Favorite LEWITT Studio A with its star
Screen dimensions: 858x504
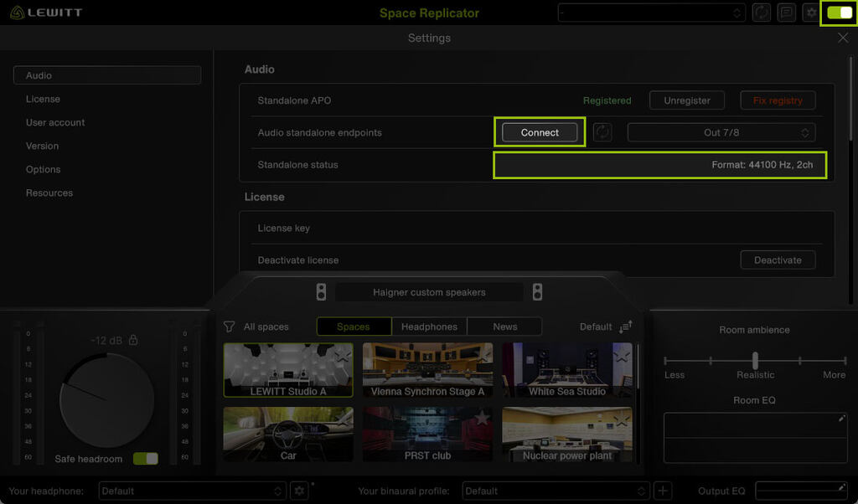[x=343, y=355]
